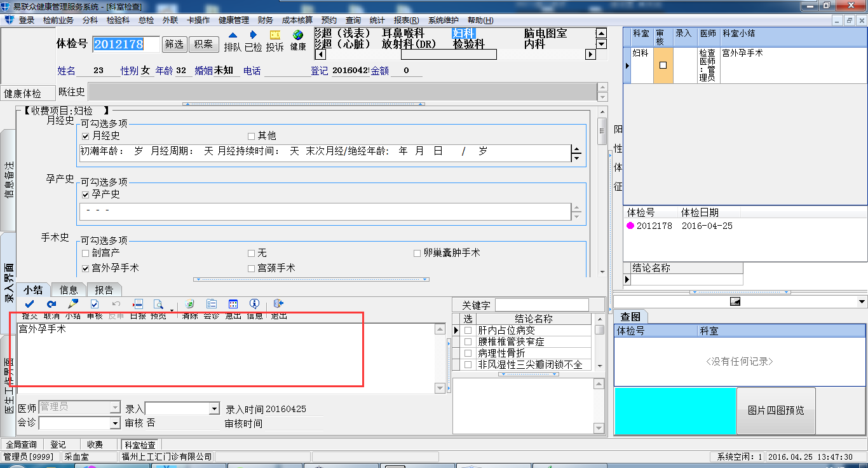
Task: Click the 会诊 (consultation) list icon
Action: [x=212, y=304]
